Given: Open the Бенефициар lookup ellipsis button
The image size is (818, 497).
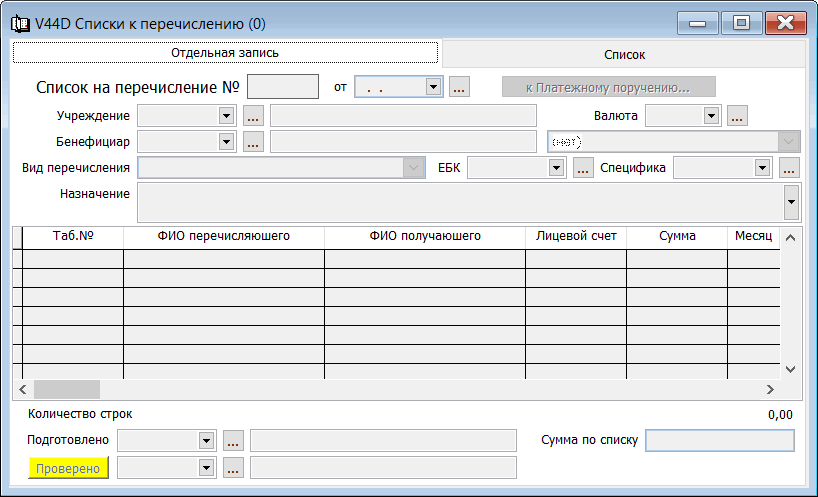Looking at the screenshot, I should [253, 142].
